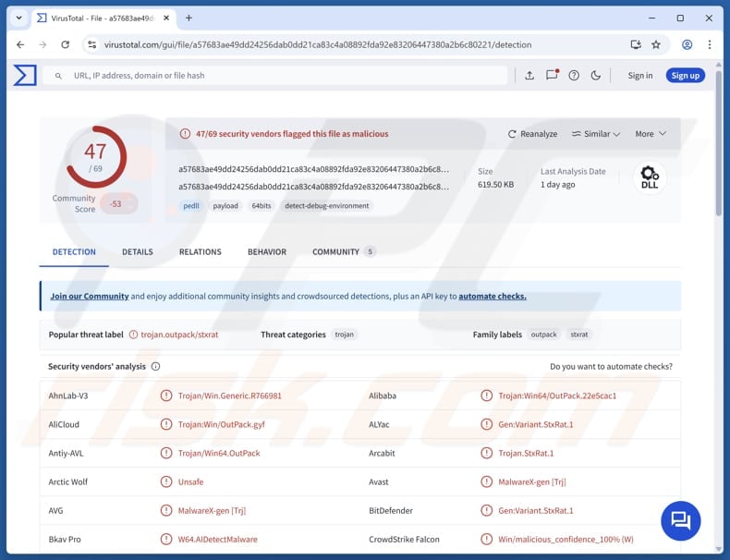Click the site information icon in address bar
This screenshot has height=560, width=730.
[92, 44]
